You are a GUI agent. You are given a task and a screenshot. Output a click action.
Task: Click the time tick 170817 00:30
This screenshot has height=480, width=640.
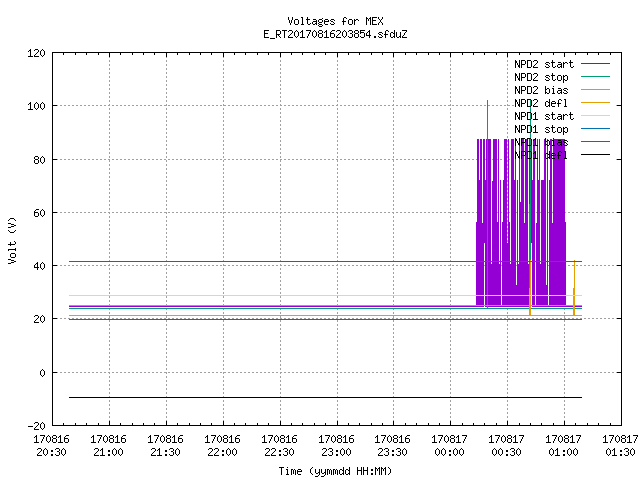[x=506, y=446]
